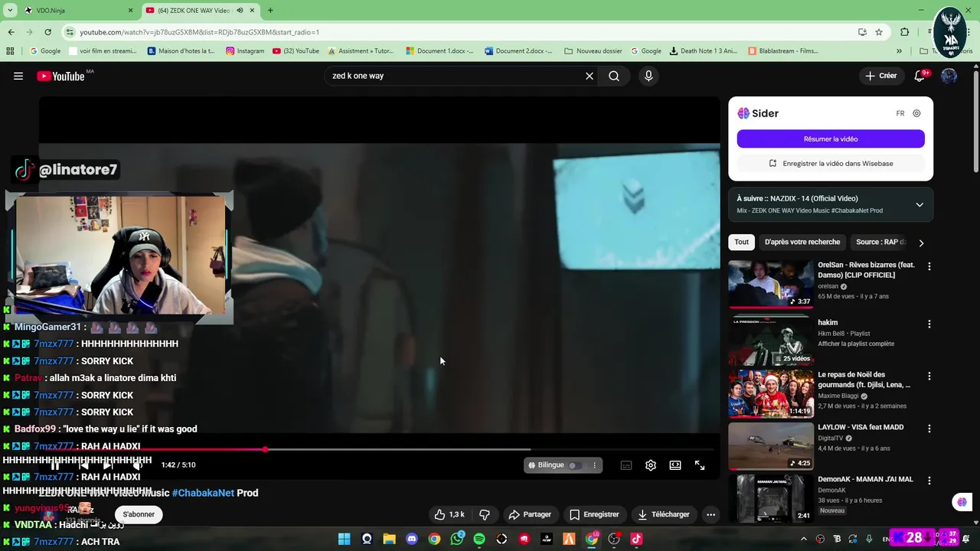Click the Télécharger download button
980x551 pixels.
664,514
